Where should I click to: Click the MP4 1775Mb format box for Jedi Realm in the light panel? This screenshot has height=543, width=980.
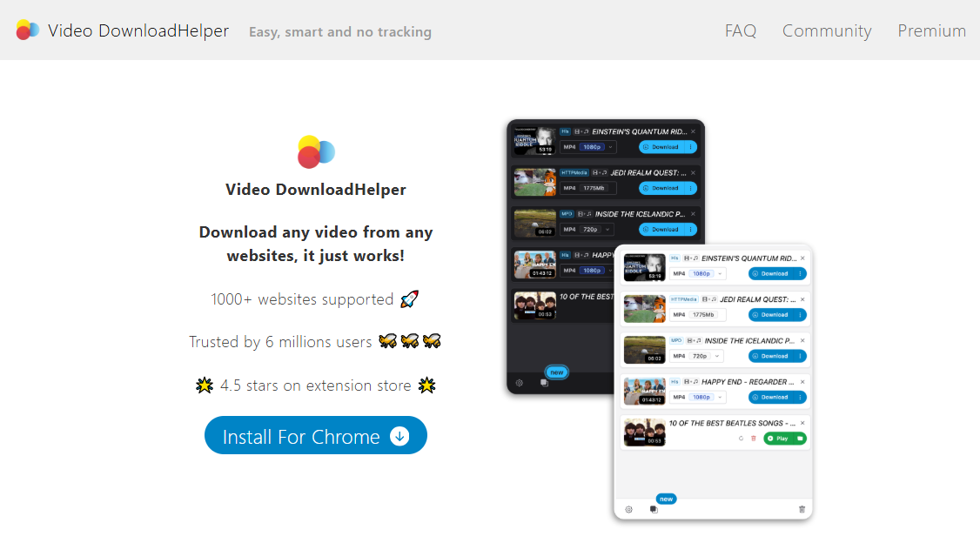[697, 315]
